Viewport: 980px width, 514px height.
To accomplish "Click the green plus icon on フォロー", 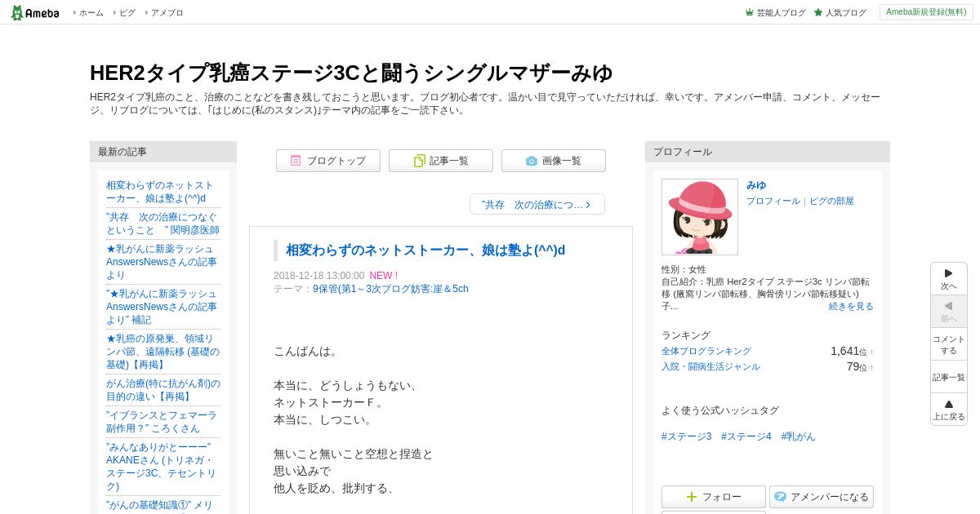I will 692,497.
